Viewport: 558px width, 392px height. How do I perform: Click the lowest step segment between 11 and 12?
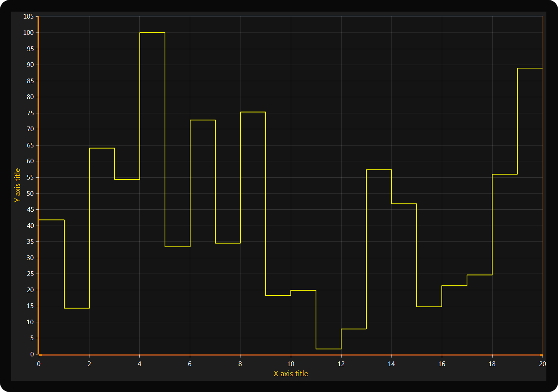coord(328,349)
